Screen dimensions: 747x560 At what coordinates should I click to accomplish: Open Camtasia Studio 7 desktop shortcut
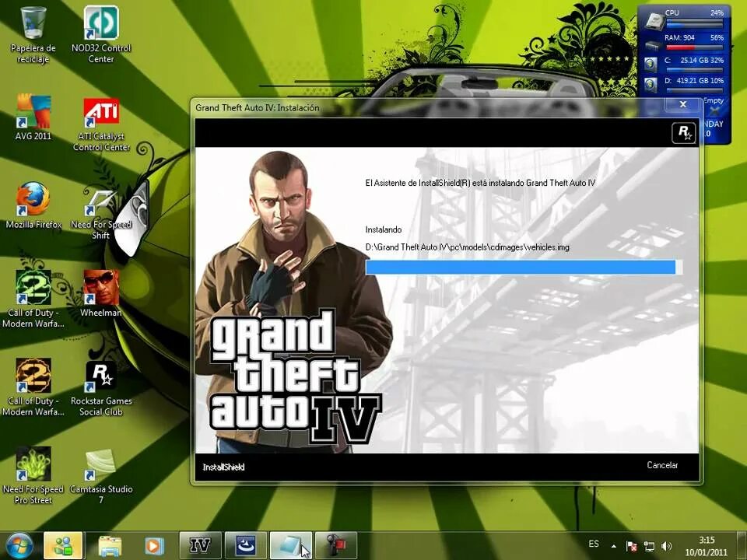pos(101,476)
